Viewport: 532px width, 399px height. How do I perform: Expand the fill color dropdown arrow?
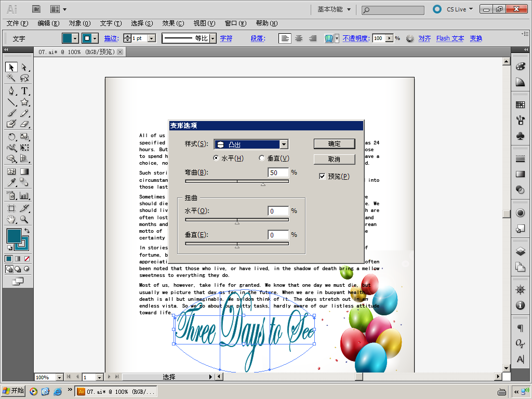(x=75, y=38)
